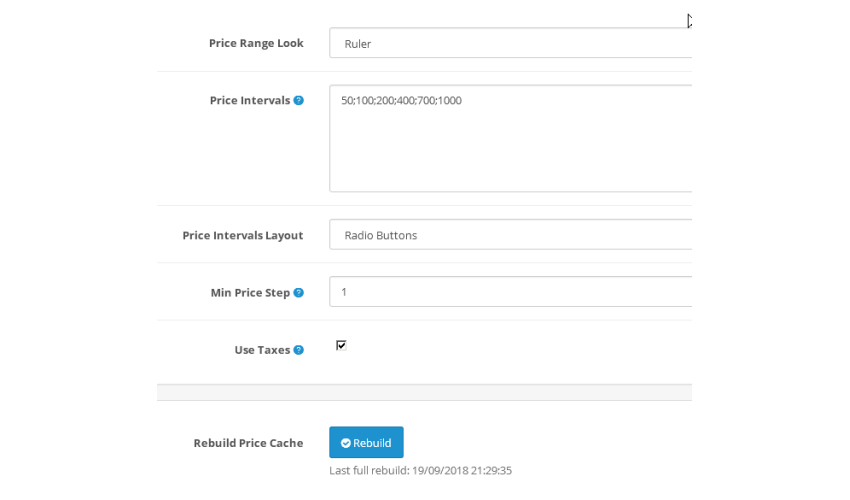Expand the Price Intervals Layout dropdown
This screenshot has width=850, height=500.
click(510, 235)
